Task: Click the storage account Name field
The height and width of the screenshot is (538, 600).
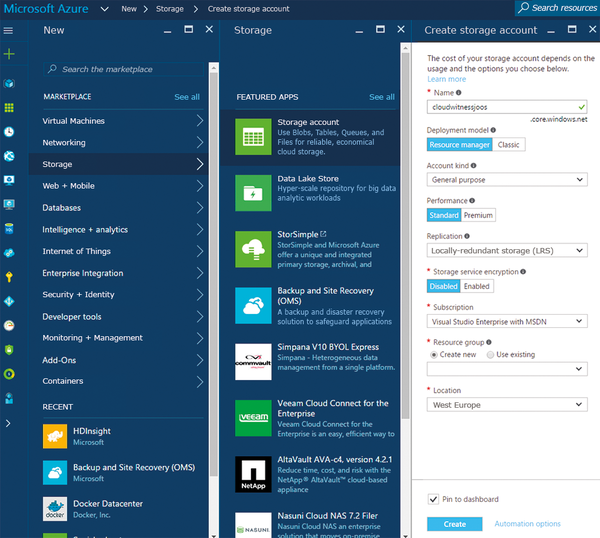Action: tap(507, 107)
